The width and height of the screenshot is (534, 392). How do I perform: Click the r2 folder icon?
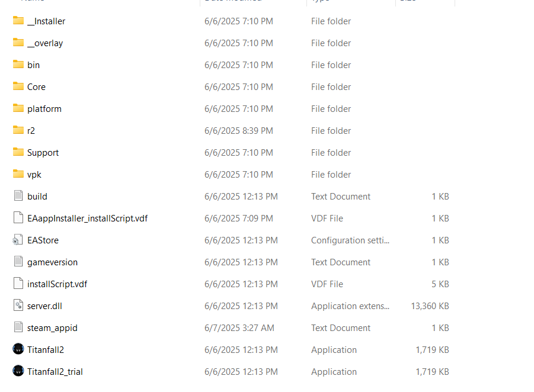click(x=18, y=130)
